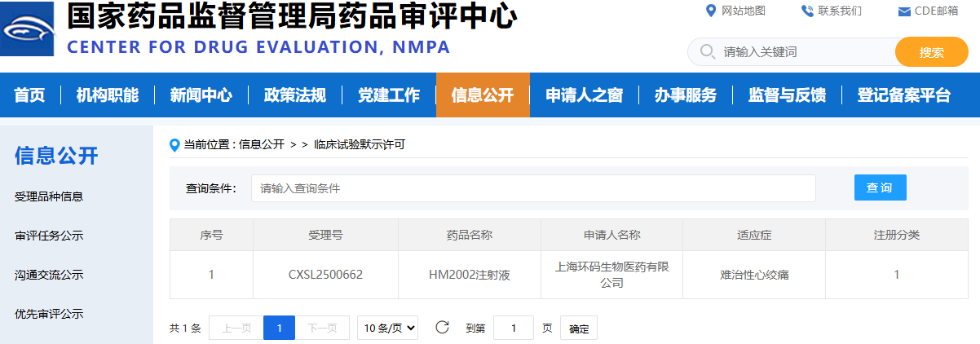Go to 首页 in navigation bar
The width and height of the screenshot is (980, 344).
click(x=29, y=95)
